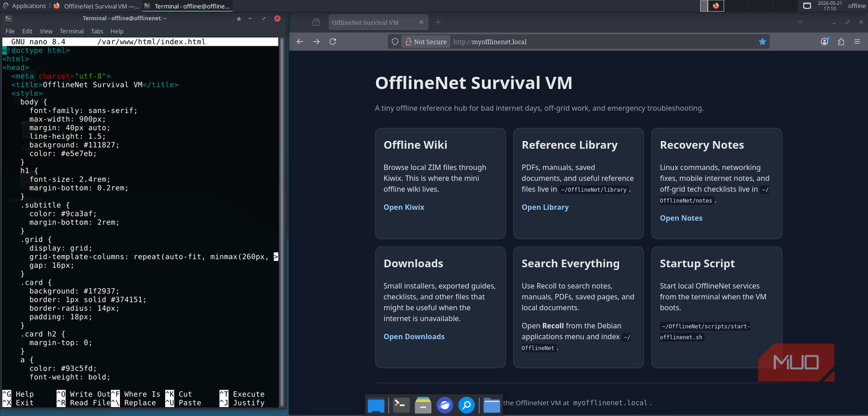
Task: Follow the Open Library link
Action: (545, 207)
